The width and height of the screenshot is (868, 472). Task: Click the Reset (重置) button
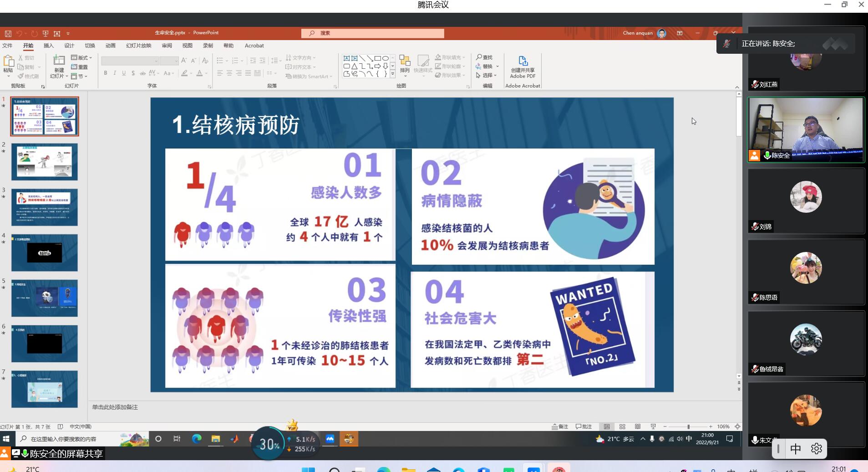(x=80, y=67)
